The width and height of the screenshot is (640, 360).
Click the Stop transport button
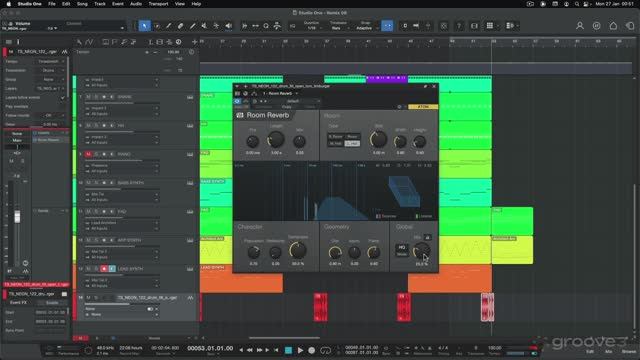[288, 350]
